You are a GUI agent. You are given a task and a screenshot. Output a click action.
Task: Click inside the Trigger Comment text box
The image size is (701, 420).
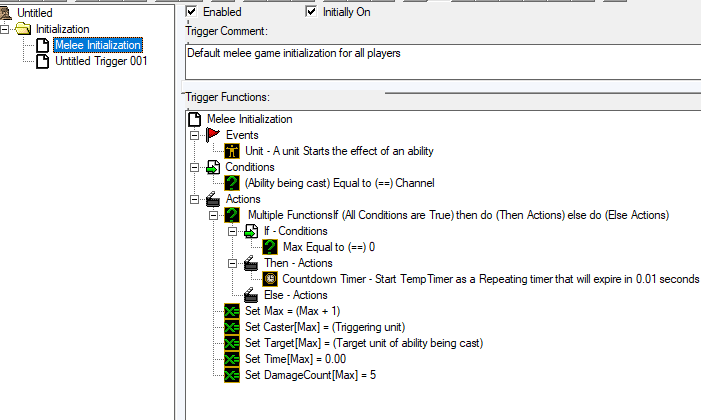443,62
